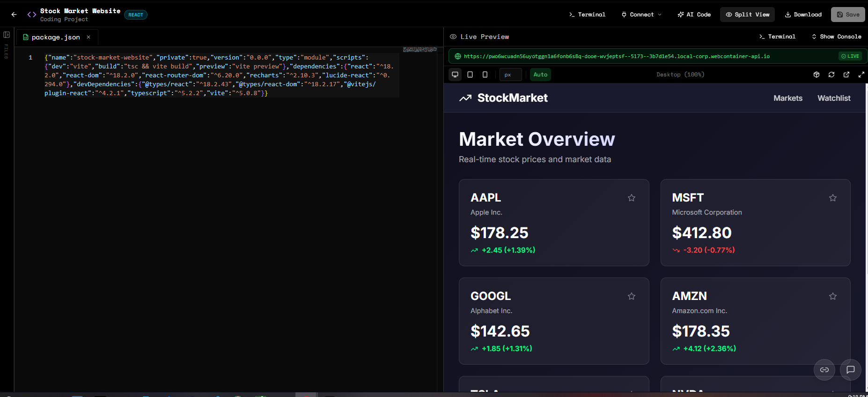Click the cube package icon in preview toolbar
The image size is (868, 397).
[x=817, y=75]
